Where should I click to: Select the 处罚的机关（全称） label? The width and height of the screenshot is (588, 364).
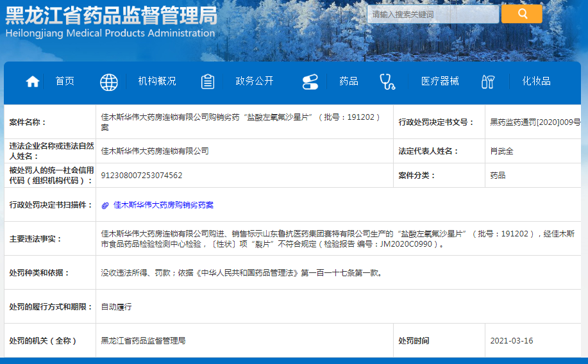point(43,341)
